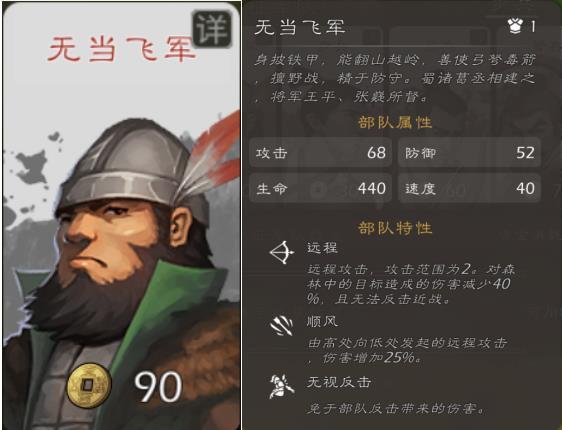Select the 防御 52 attribute box

(469, 153)
